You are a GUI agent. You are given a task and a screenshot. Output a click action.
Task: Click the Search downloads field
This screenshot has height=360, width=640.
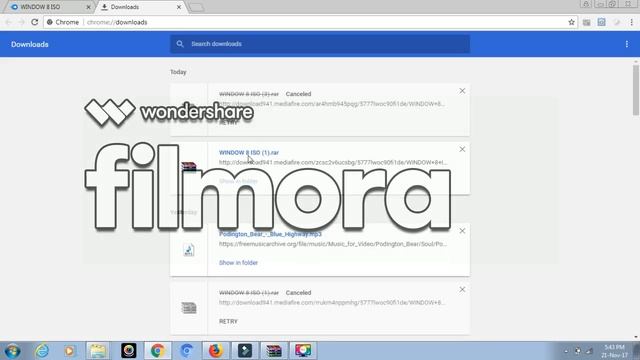click(320, 44)
